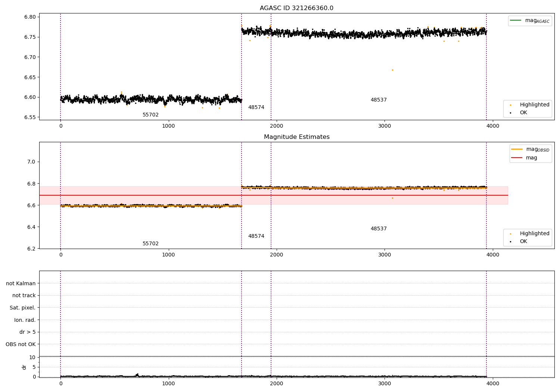The height and width of the screenshot is (392, 560).
Task: Click the 10 tick on the dr axis
Action: pyautogui.click(x=32, y=358)
